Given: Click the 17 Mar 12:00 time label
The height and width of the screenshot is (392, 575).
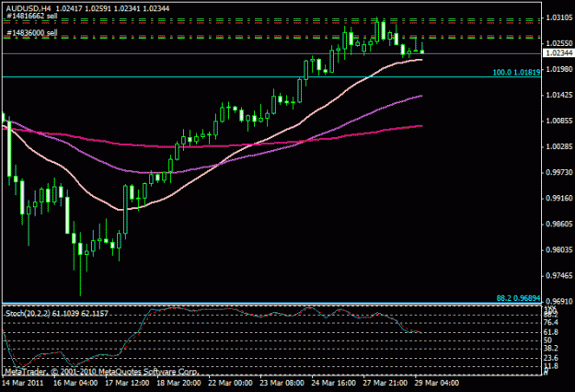Looking at the screenshot, I should (x=127, y=383).
